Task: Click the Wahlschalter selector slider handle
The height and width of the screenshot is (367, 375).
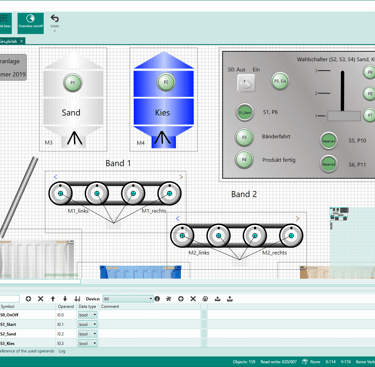Action: 344,116
